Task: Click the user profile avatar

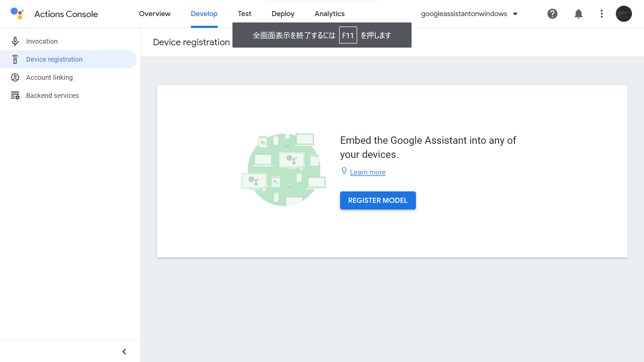Action: click(624, 14)
